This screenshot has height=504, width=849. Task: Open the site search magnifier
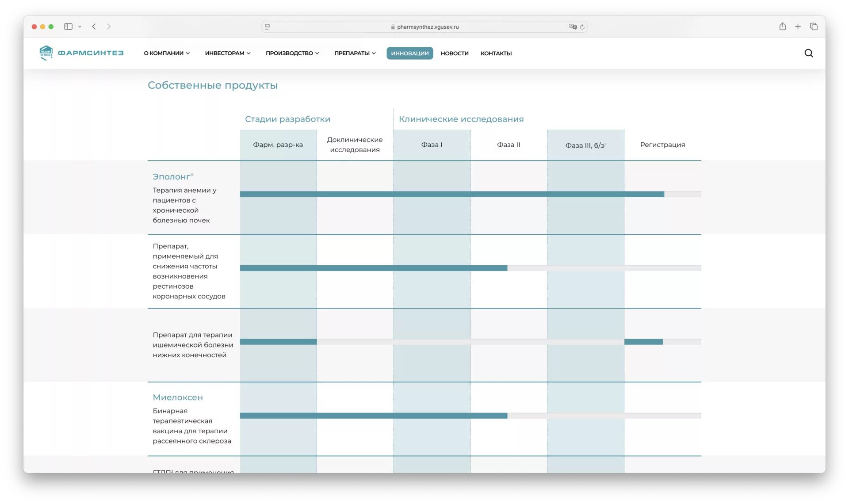click(808, 53)
